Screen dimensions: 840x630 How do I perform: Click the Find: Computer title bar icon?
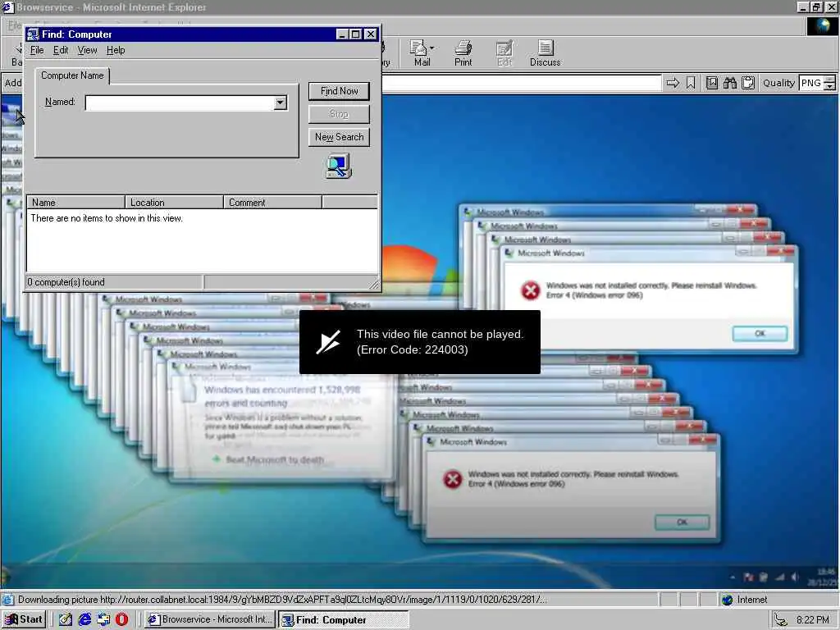(x=33, y=34)
